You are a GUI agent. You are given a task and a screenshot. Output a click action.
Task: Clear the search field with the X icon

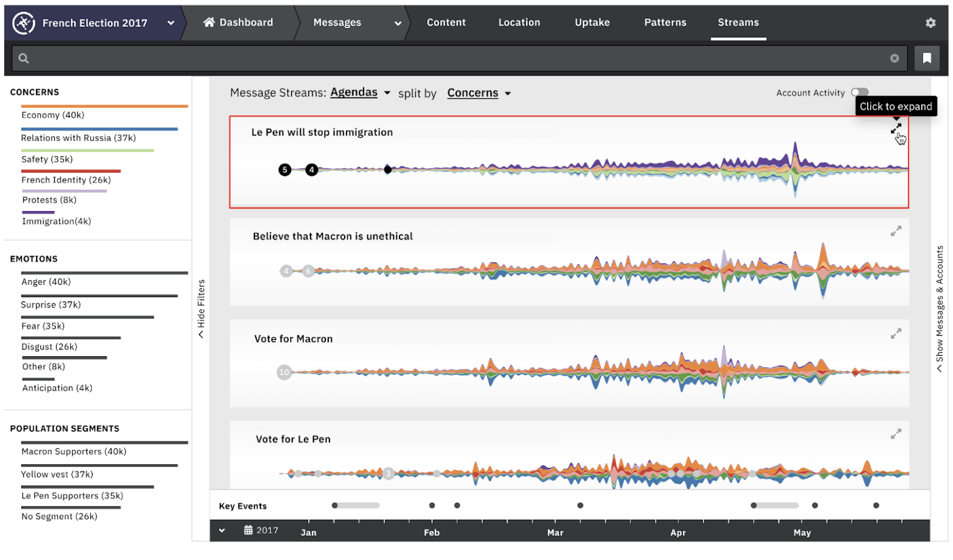tap(894, 59)
